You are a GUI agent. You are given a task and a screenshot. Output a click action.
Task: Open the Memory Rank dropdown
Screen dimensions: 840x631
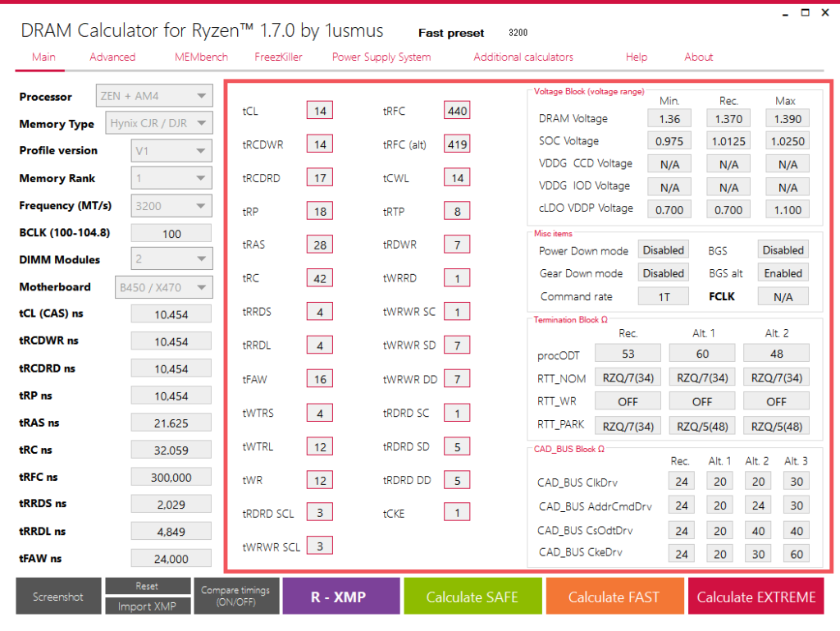coord(171,178)
